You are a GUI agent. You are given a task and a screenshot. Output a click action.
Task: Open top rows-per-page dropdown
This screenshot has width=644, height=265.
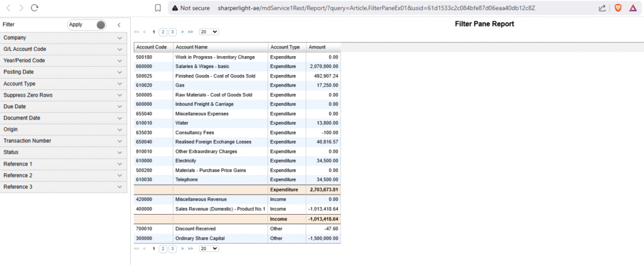(209, 31)
